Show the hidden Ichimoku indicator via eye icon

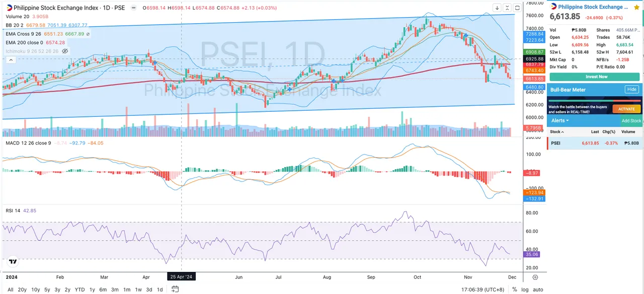tap(65, 51)
